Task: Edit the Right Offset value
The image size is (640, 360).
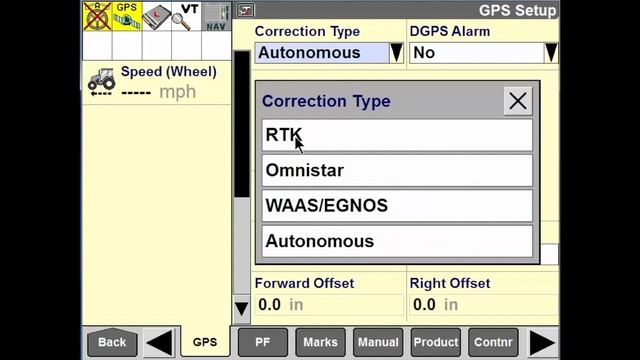Action: point(484,304)
